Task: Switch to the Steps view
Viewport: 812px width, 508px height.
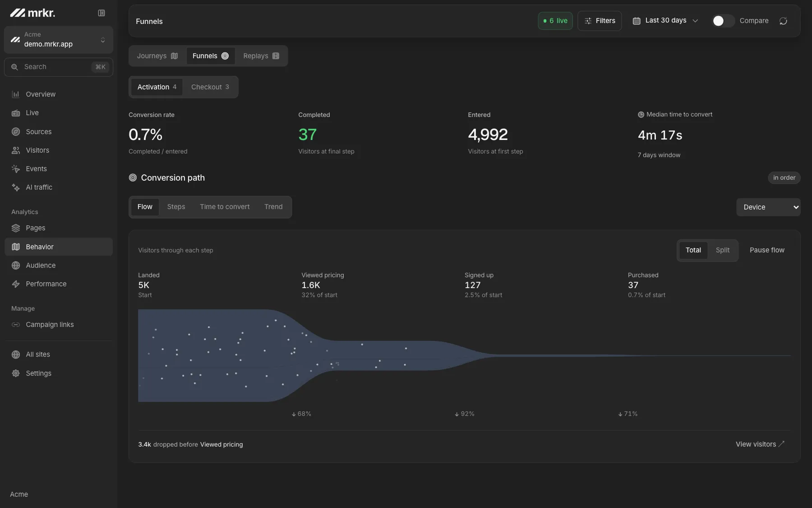Action: click(x=176, y=207)
